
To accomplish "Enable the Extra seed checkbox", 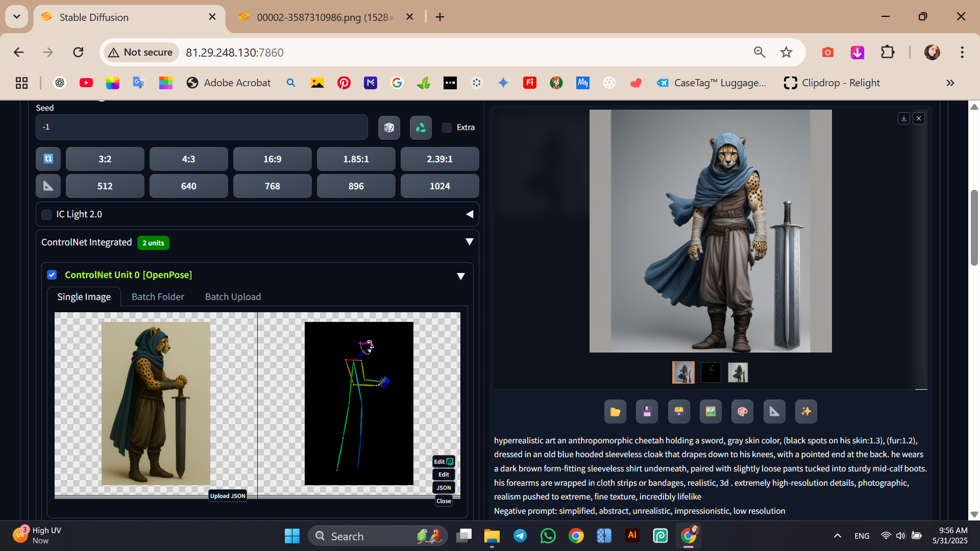I will click(x=447, y=128).
